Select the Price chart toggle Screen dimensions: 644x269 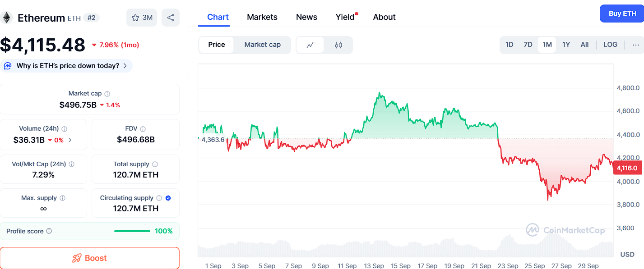(x=217, y=45)
